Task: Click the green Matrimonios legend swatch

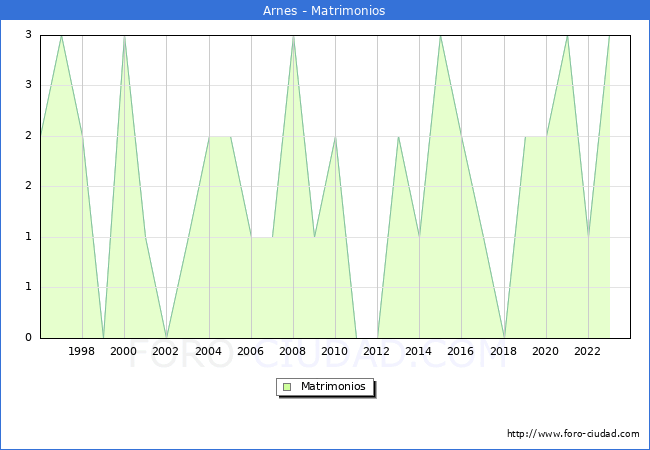Action: (287, 387)
